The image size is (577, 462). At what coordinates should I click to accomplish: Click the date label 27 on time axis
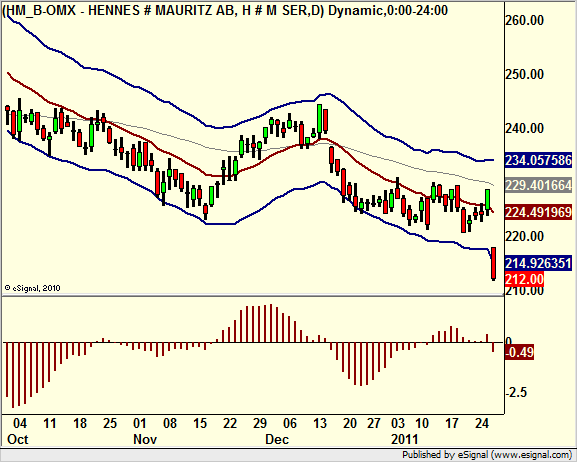(374, 423)
